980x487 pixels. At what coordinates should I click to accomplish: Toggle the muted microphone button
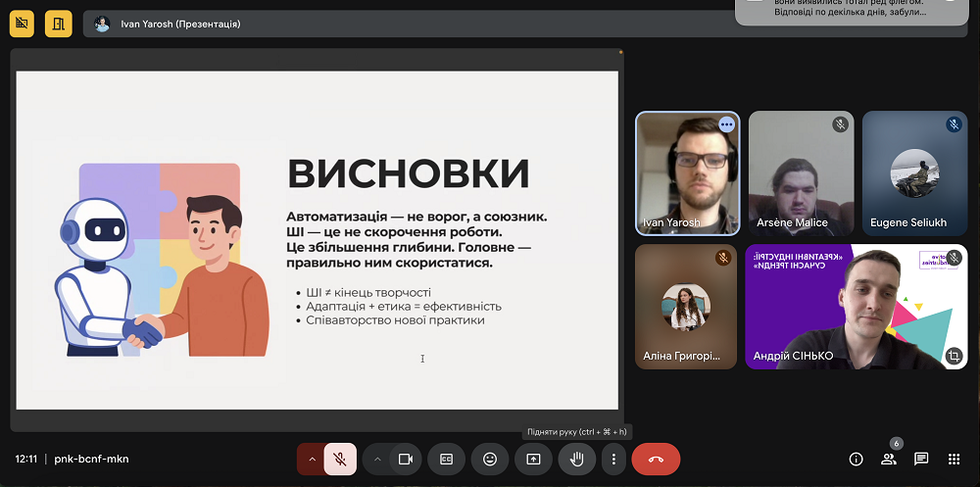coord(340,459)
